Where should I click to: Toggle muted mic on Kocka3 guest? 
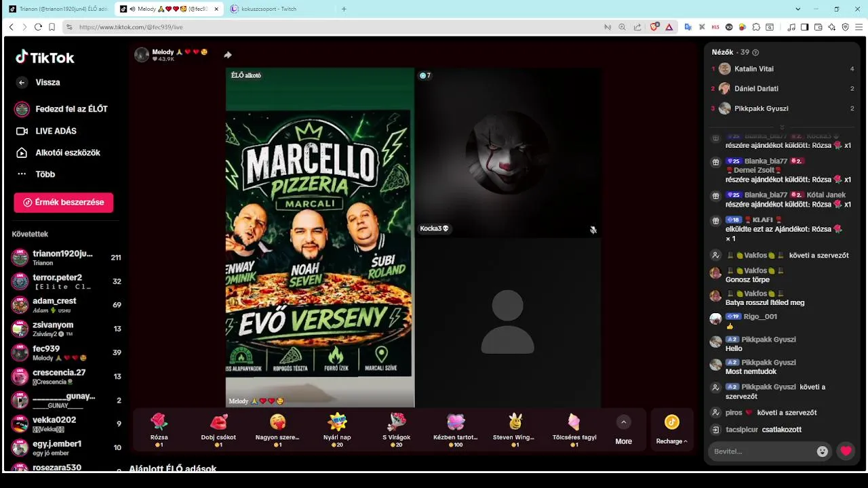tap(593, 230)
